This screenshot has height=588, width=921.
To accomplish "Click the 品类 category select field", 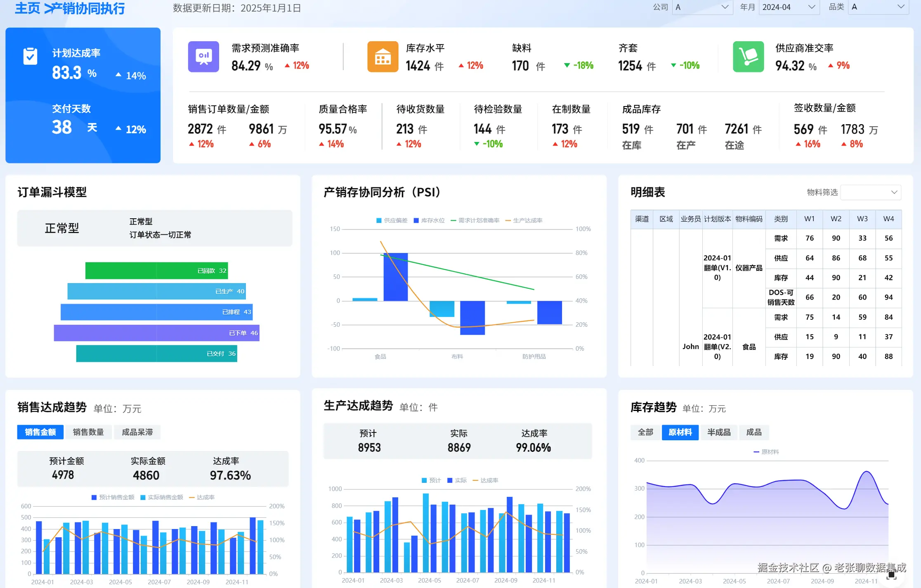I will pyautogui.click(x=878, y=7).
